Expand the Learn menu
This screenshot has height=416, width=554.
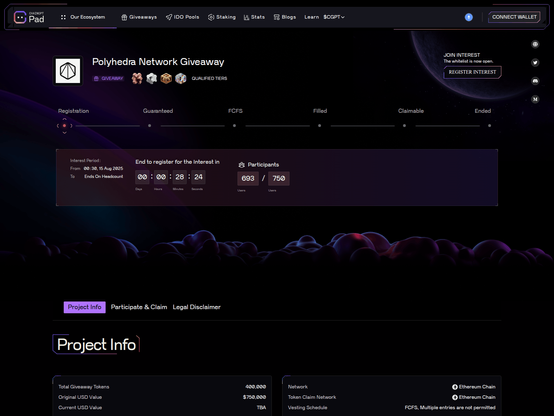tap(311, 17)
